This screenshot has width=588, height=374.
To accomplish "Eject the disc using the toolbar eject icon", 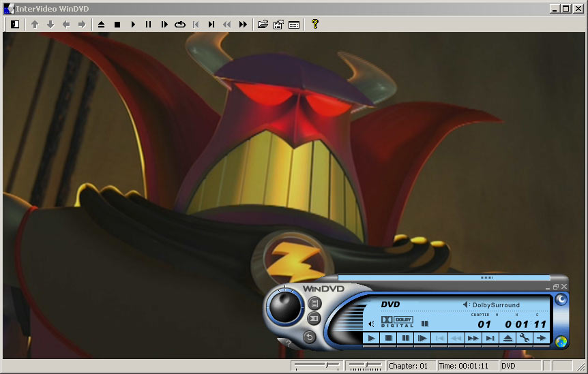I will coord(101,25).
